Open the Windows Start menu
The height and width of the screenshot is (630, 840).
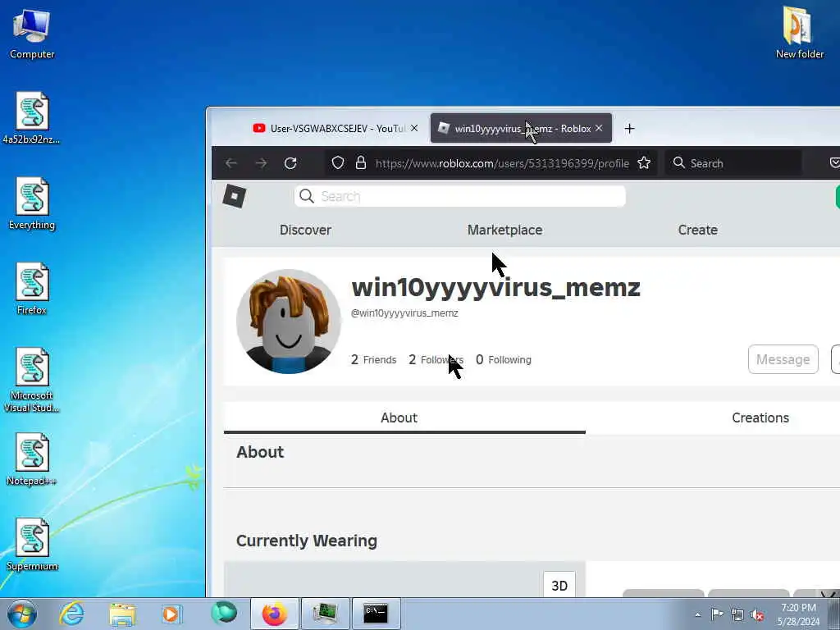(22, 614)
